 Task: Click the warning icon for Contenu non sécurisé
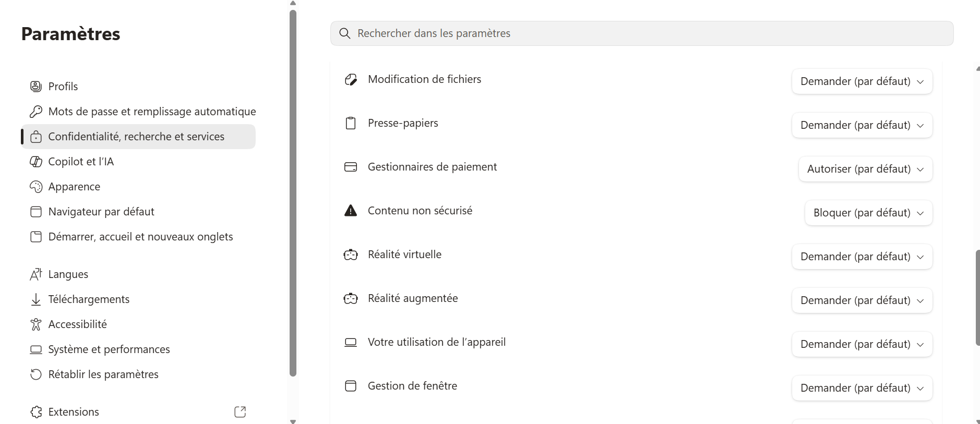(x=351, y=211)
